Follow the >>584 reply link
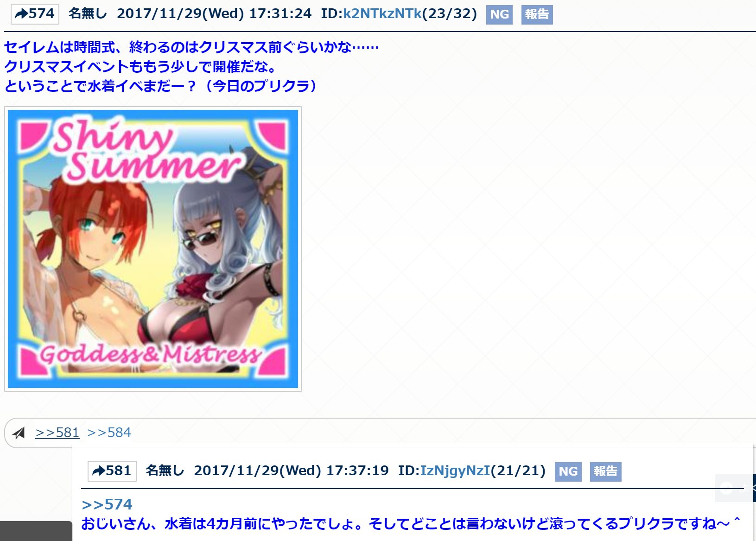 (x=109, y=433)
